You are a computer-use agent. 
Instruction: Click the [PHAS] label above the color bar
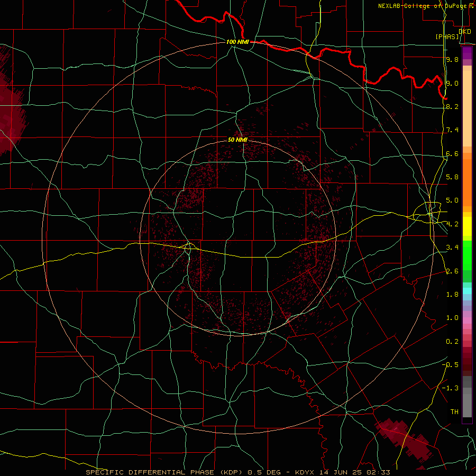click(x=447, y=36)
